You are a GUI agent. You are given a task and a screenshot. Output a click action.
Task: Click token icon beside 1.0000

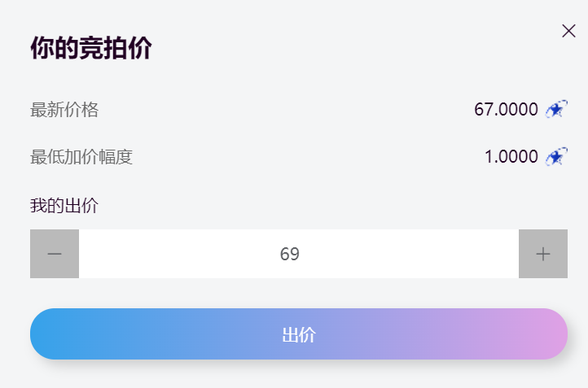coord(556,156)
